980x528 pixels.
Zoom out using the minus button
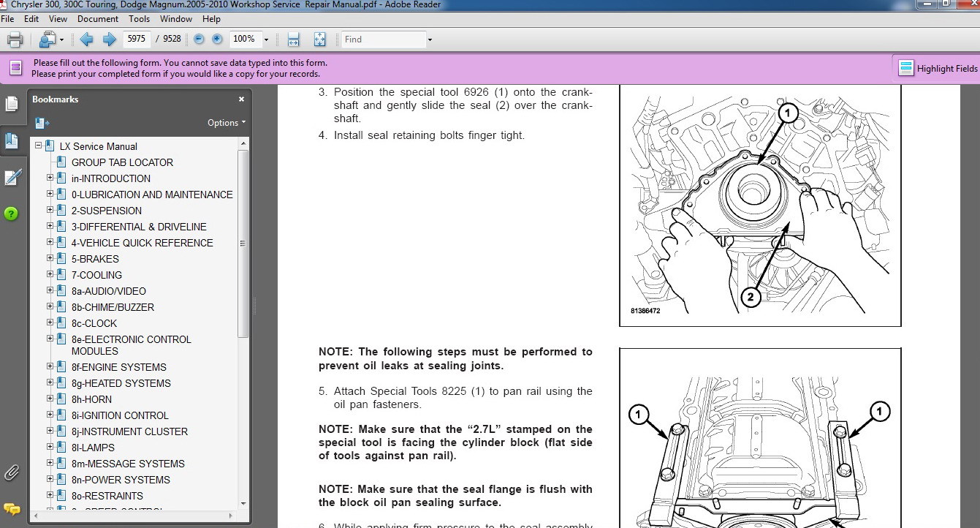click(199, 39)
